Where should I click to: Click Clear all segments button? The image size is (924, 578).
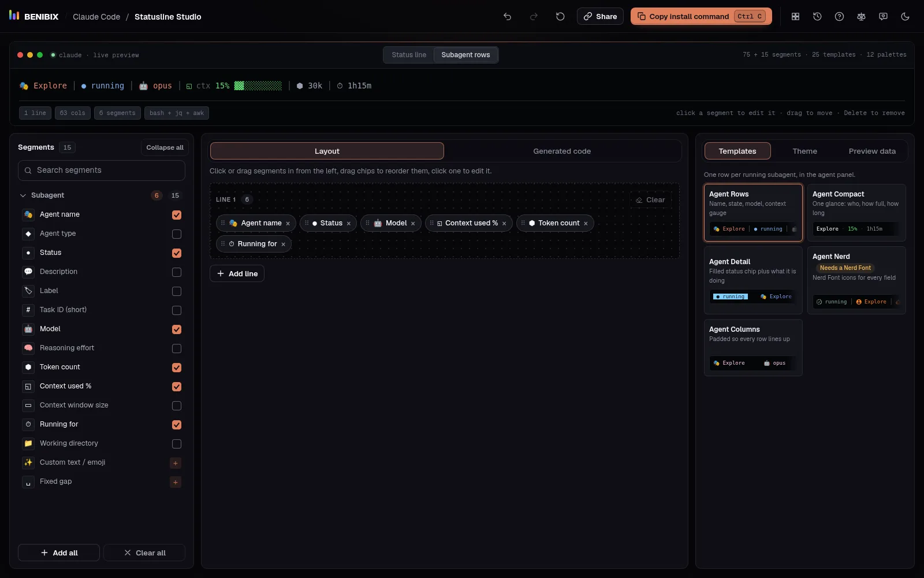144,553
